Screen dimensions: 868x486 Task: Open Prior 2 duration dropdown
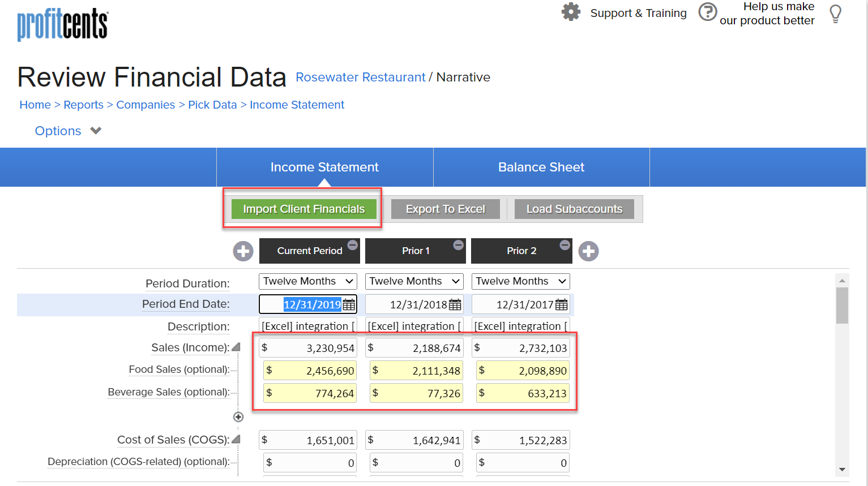521,281
